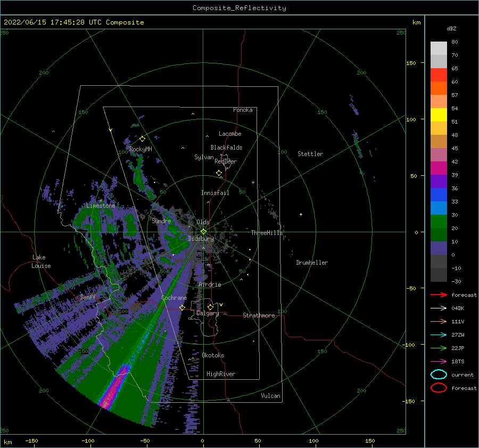Viewport: 479px width, 448px height.
Task: Click the red 65 dBZ color swatch
Action: pyautogui.click(x=439, y=75)
